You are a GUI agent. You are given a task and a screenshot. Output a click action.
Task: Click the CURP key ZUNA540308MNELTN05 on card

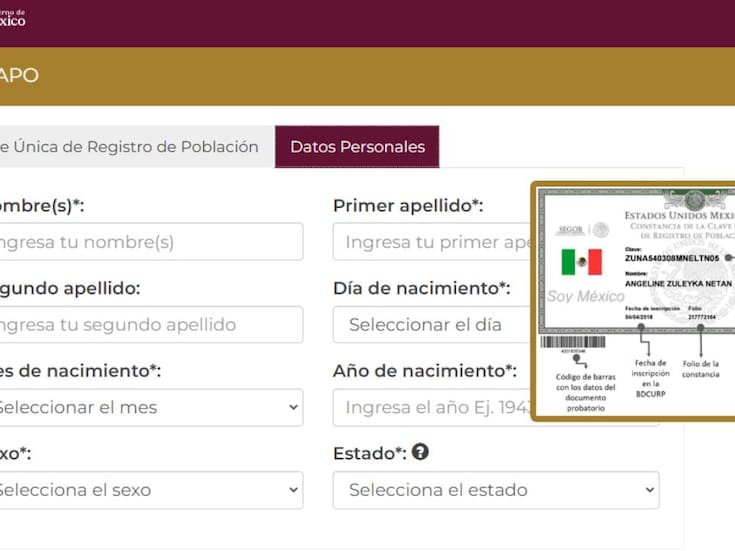pos(672,257)
